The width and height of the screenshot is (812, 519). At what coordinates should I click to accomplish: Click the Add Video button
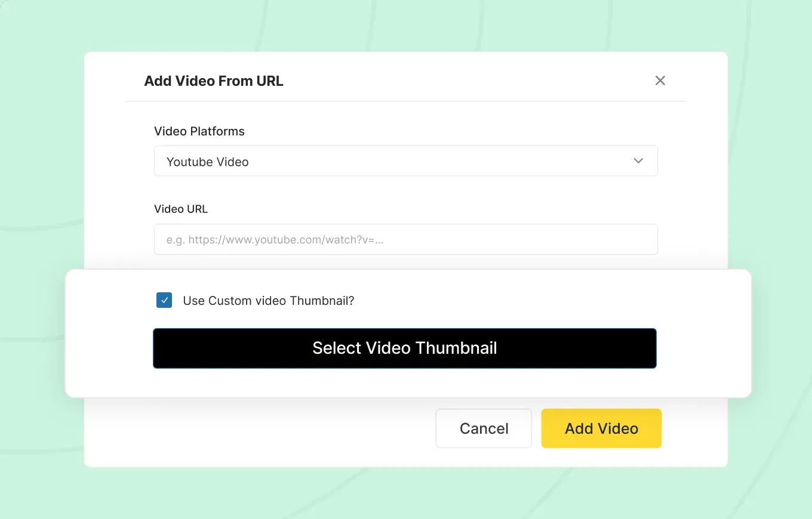pos(601,428)
